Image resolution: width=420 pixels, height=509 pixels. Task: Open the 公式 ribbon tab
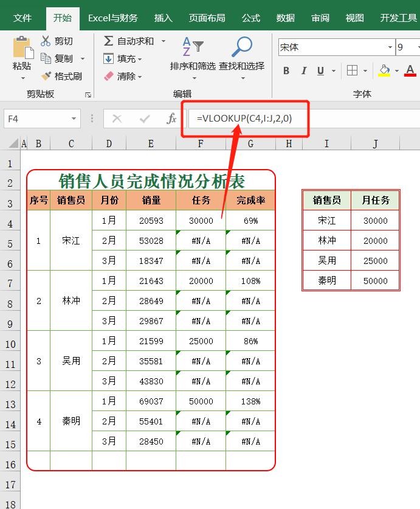[x=250, y=18]
